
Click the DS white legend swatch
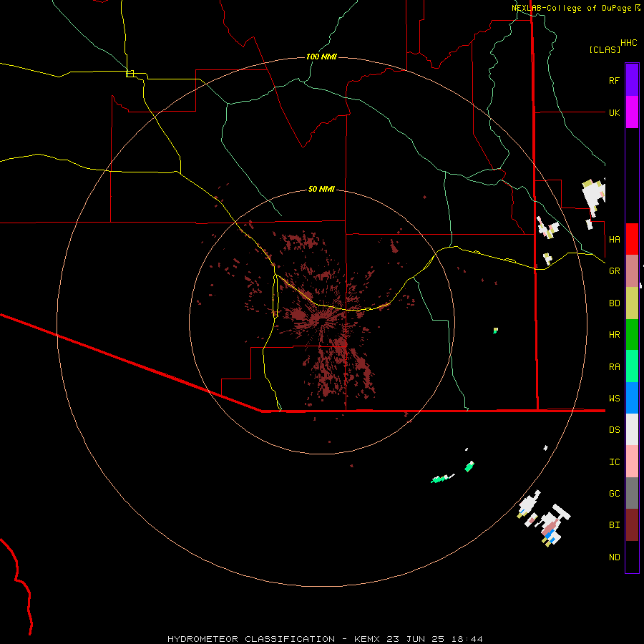click(632, 429)
